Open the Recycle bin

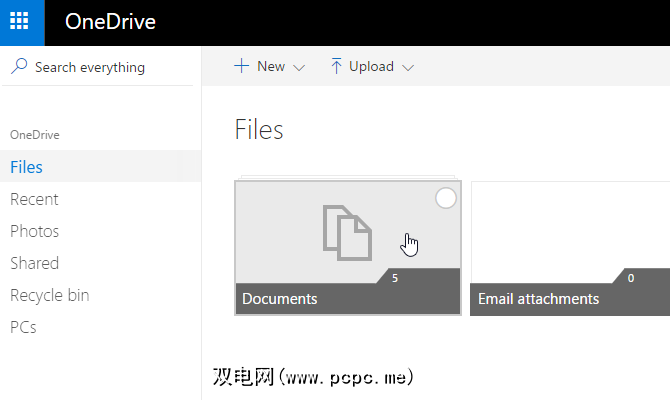pos(50,295)
